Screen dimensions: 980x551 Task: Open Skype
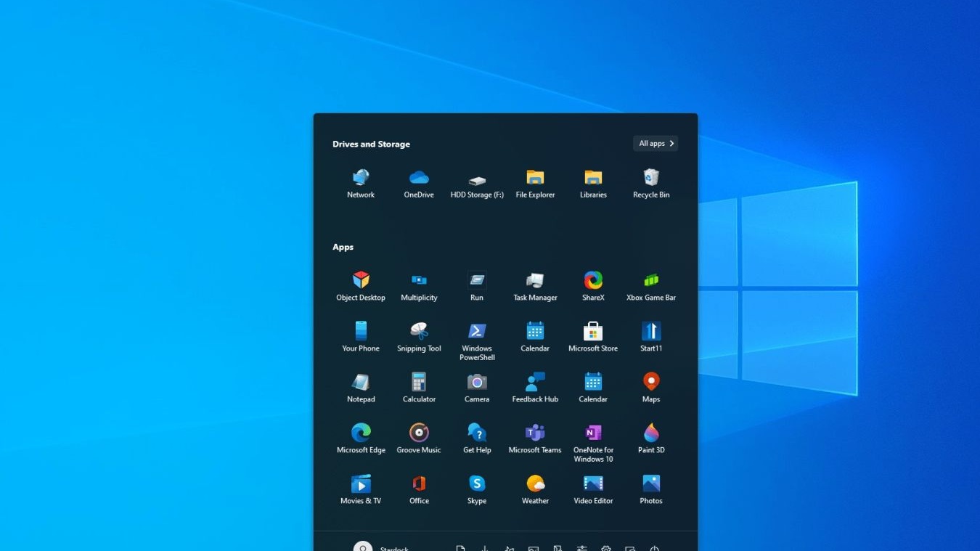[x=477, y=489]
